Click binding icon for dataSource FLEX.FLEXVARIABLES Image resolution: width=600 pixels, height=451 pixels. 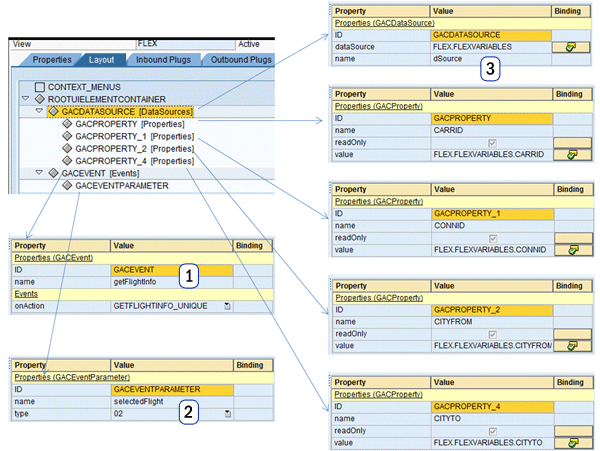(x=573, y=45)
